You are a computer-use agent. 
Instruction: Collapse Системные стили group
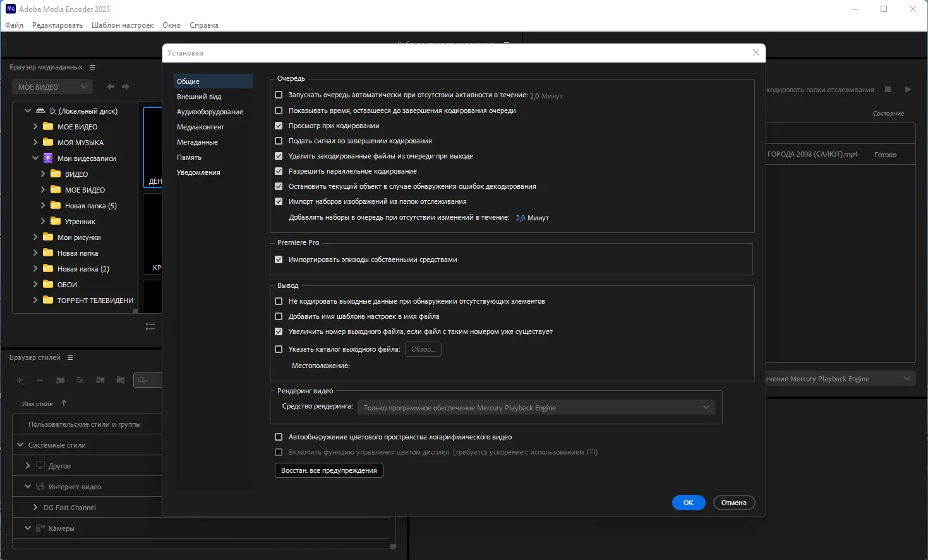tap(20, 444)
